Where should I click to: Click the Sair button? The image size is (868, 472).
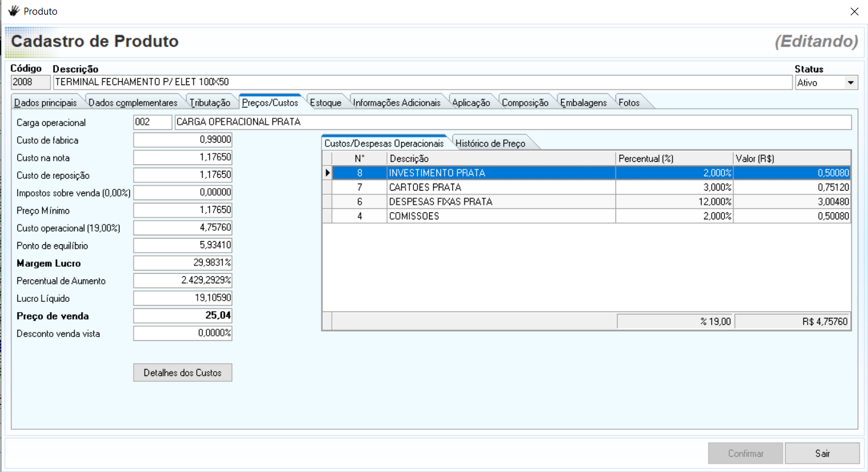click(823, 453)
